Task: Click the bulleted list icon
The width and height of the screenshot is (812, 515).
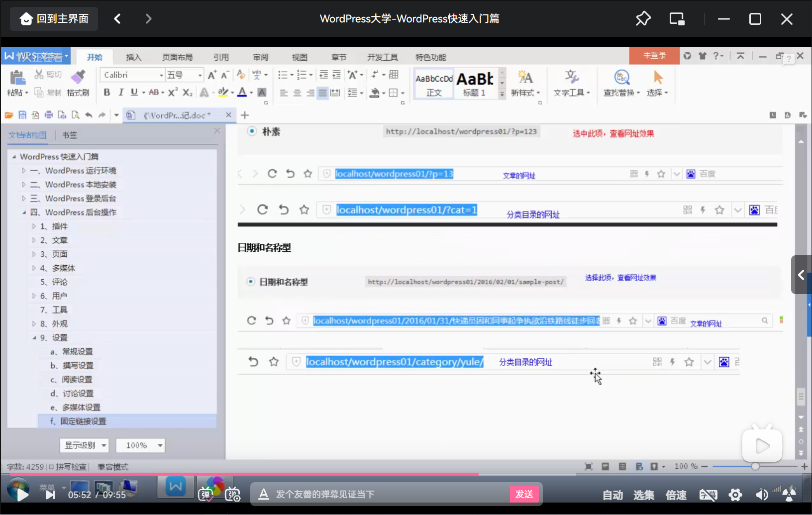Action: point(283,75)
